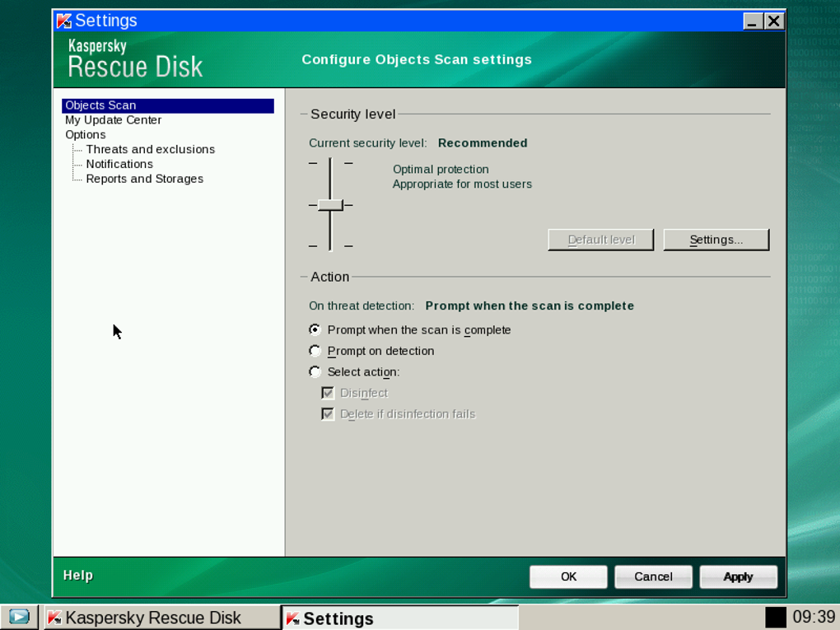Select the Options tree node

pyautogui.click(x=85, y=134)
